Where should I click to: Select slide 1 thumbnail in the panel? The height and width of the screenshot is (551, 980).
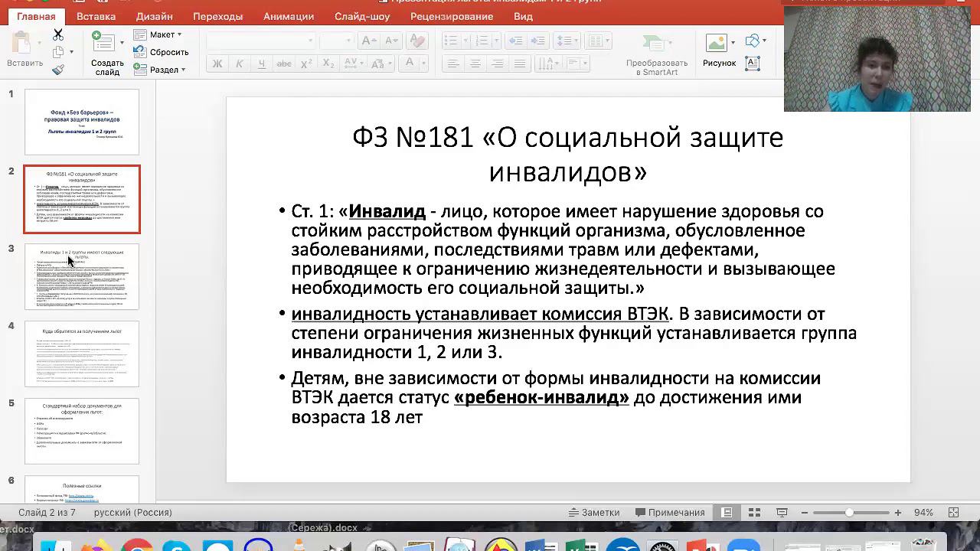click(82, 122)
